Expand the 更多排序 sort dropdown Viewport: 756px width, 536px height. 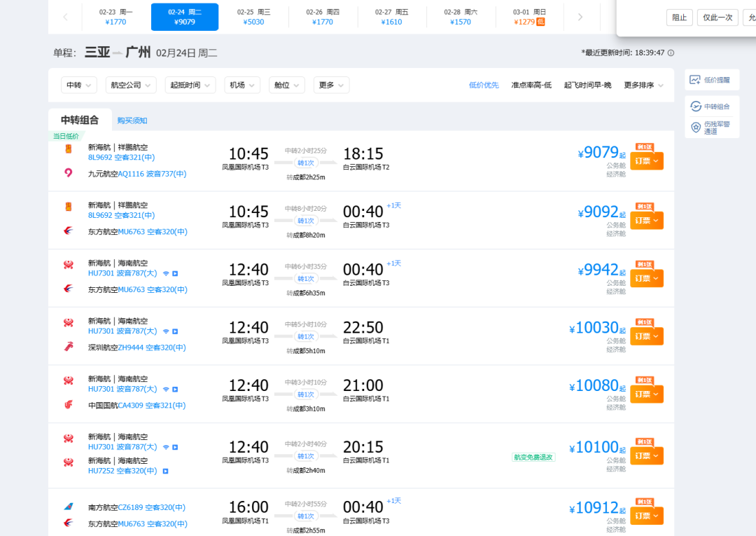coord(644,85)
